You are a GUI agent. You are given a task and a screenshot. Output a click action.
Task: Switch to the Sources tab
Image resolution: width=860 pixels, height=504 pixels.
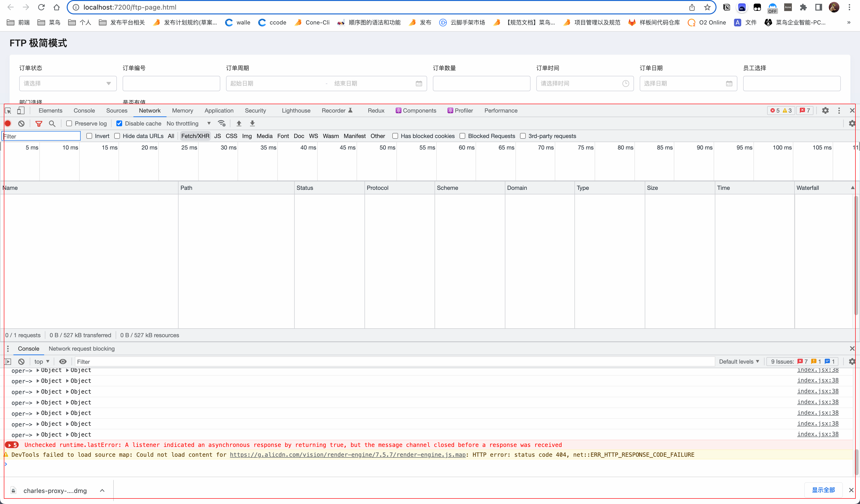pos(116,111)
